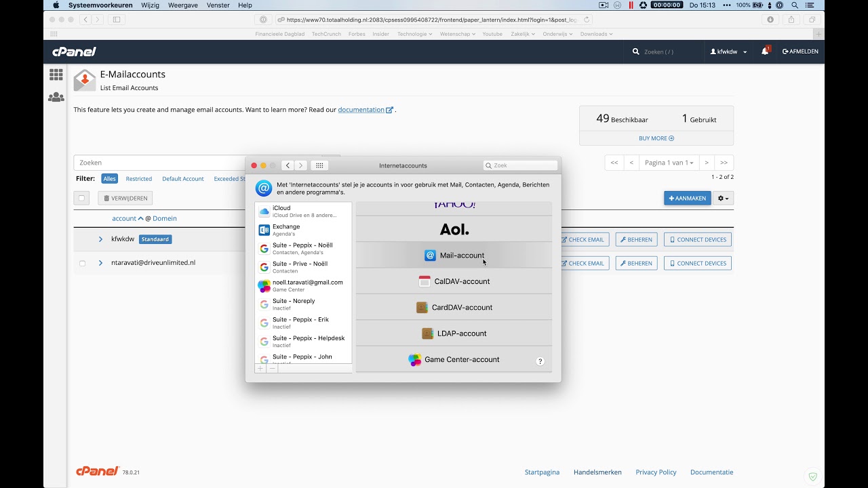Select the Suite - Prive - Noëll account
868x488 pixels.
(303, 267)
